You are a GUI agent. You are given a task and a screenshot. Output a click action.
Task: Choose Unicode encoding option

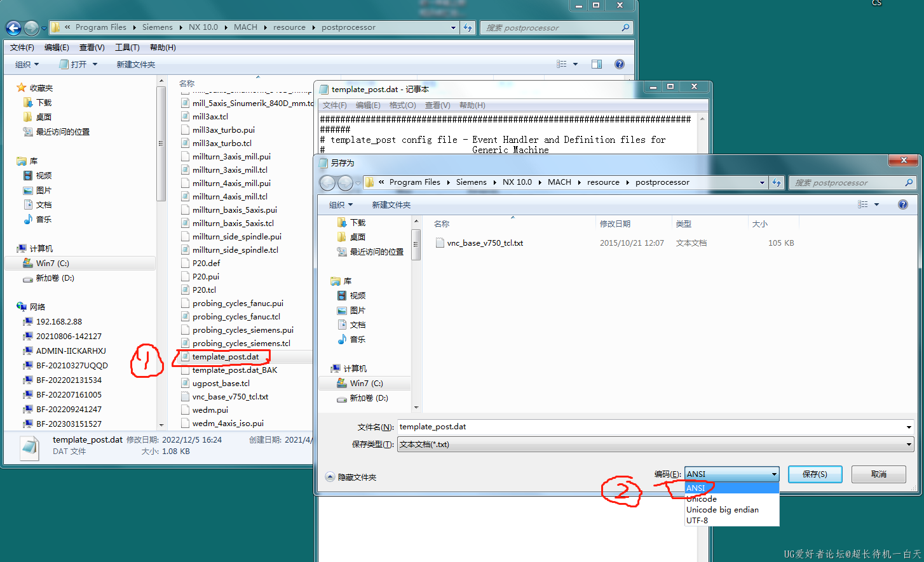tap(731, 498)
